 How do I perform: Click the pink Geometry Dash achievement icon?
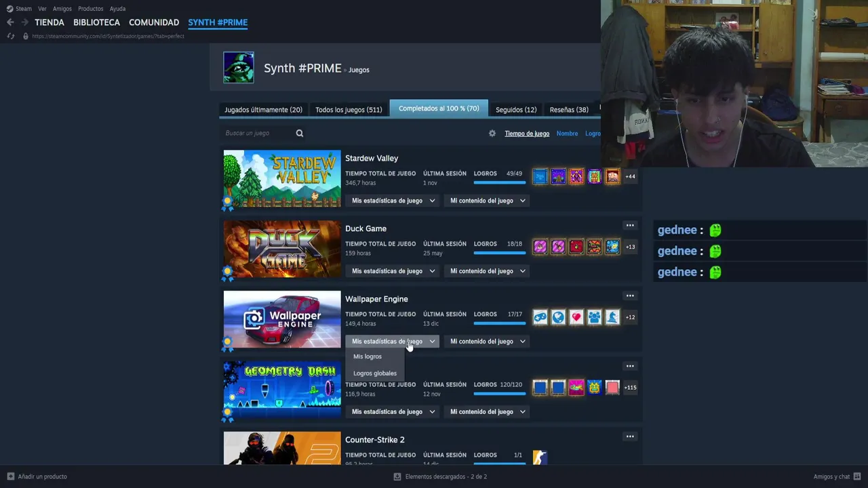576,388
